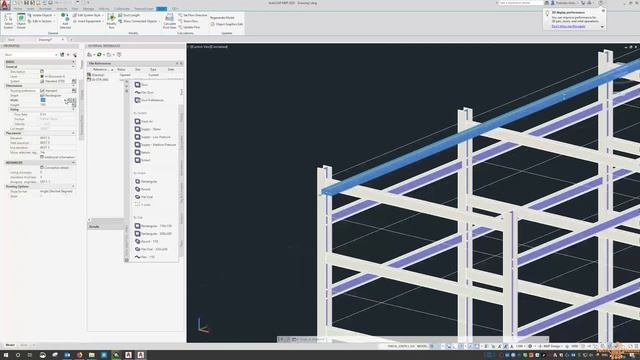Image resolution: width=640 pixels, height=360 pixels.
Task: Select the Duct Preferences palette tool
Action: 149,100
